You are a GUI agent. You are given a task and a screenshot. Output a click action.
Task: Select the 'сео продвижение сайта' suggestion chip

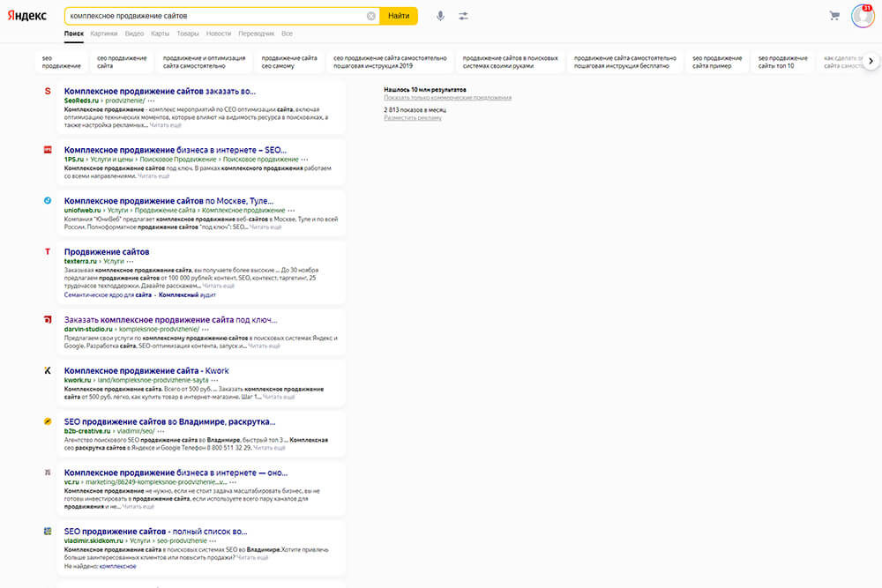tap(122, 62)
